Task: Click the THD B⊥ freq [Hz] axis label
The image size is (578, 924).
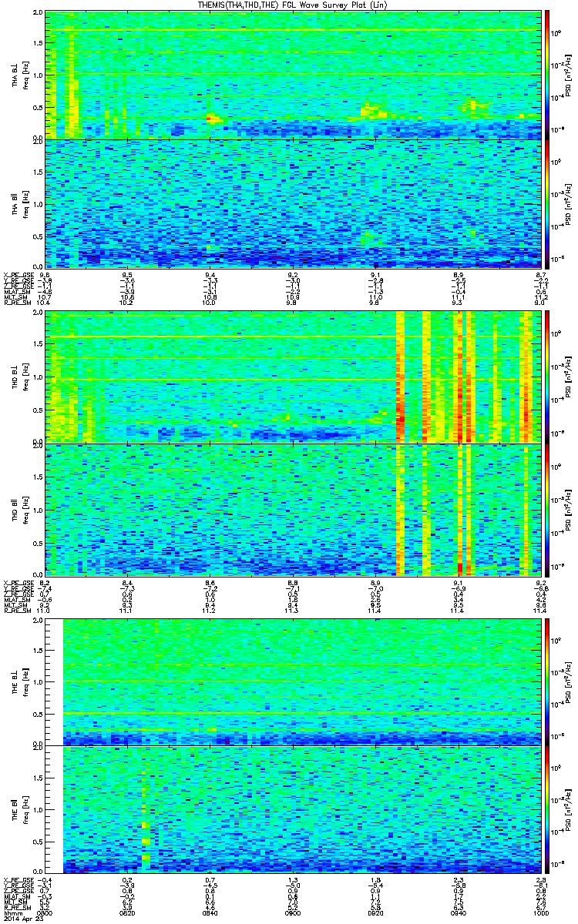Action: (x=19, y=377)
